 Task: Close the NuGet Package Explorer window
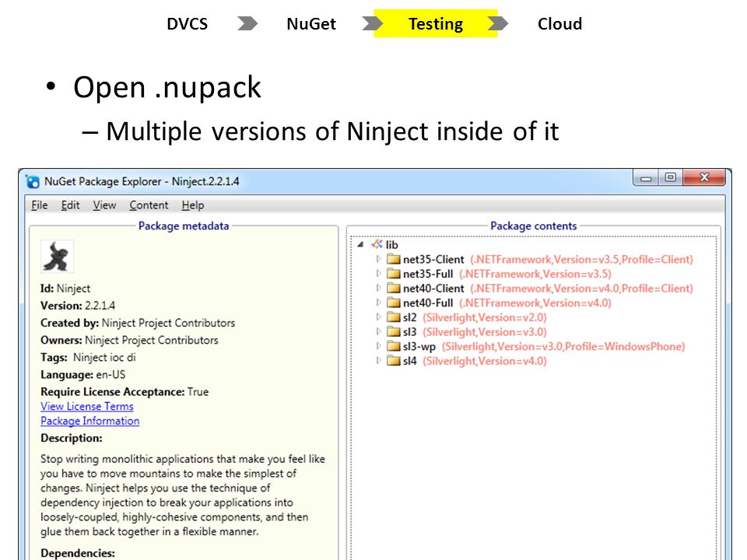[704, 177]
